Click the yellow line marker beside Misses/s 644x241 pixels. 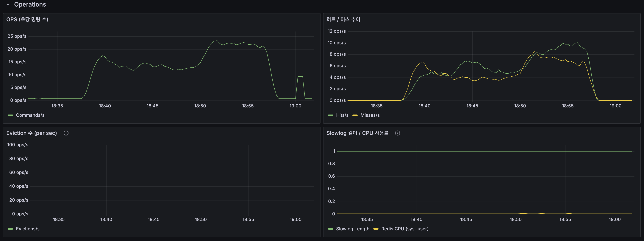click(x=355, y=115)
